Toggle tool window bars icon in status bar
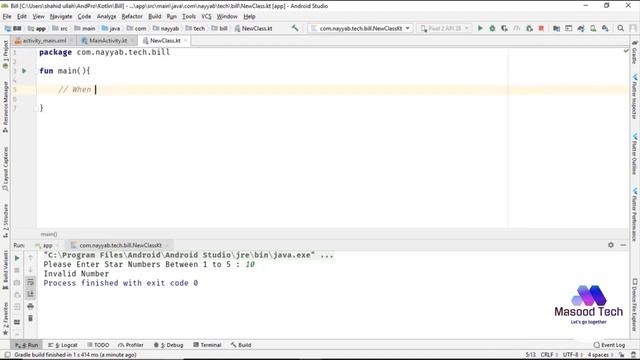Image resolution: width=640 pixels, height=360 pixels. tap(7, 355)
